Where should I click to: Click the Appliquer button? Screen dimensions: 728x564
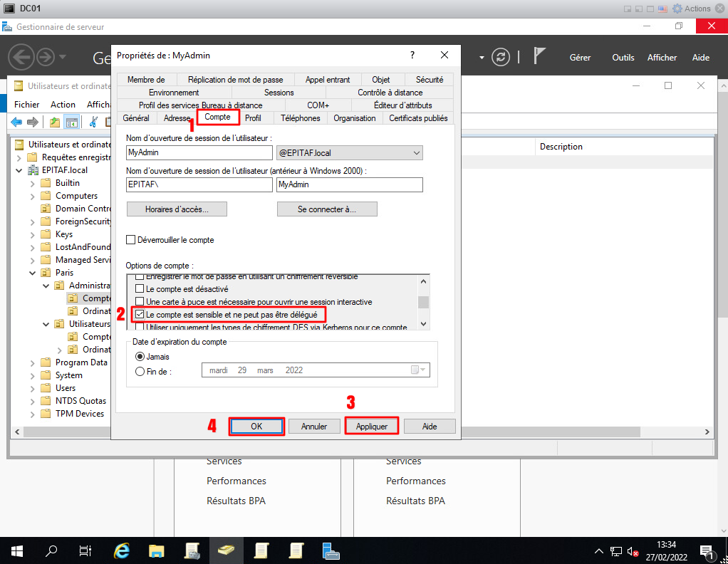[x=371, y=427]
